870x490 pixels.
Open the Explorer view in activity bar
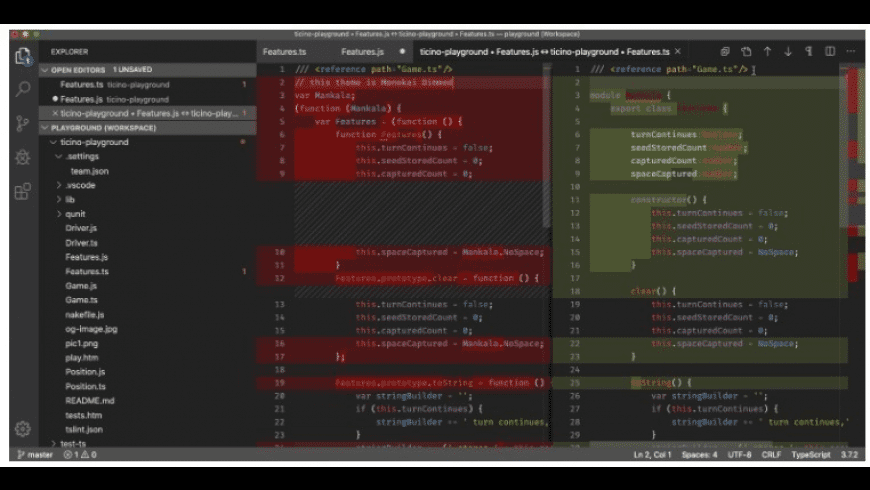22,54
